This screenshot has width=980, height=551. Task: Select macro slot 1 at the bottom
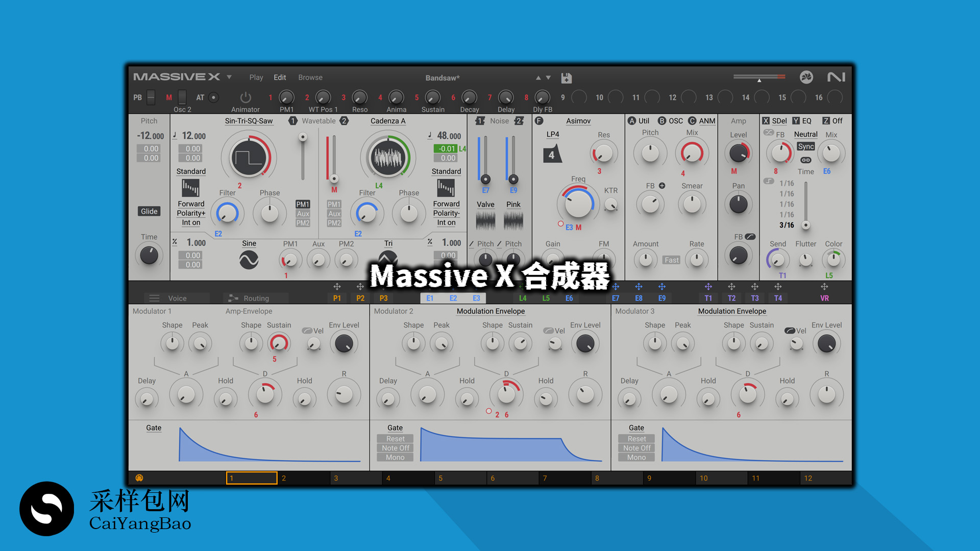click(x=251, y=478)
